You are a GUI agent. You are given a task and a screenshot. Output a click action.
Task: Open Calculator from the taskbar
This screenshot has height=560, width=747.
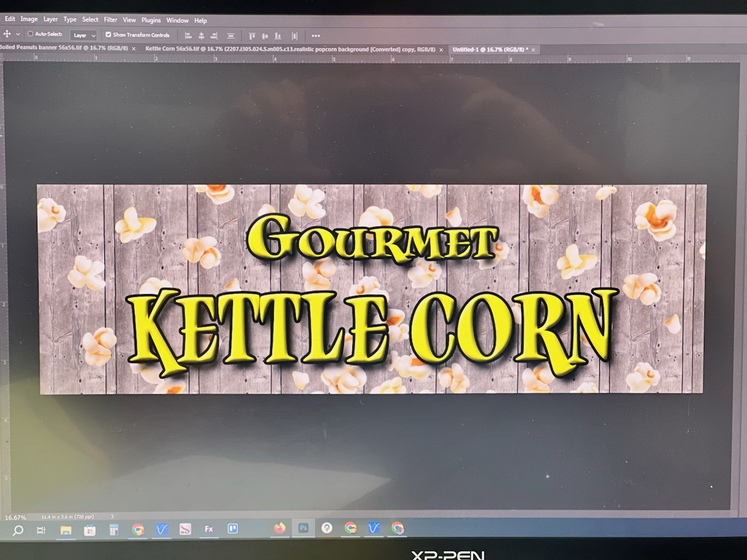[x=114, y=530]
